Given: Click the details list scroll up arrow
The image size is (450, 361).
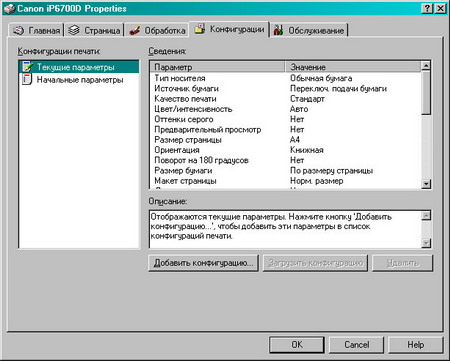Looking at the screenshot, I should point(426,66).
